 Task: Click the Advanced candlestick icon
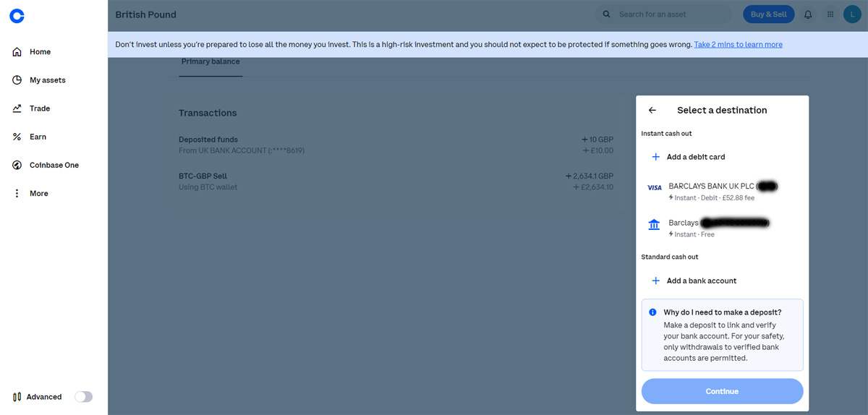tap(17, 397)
